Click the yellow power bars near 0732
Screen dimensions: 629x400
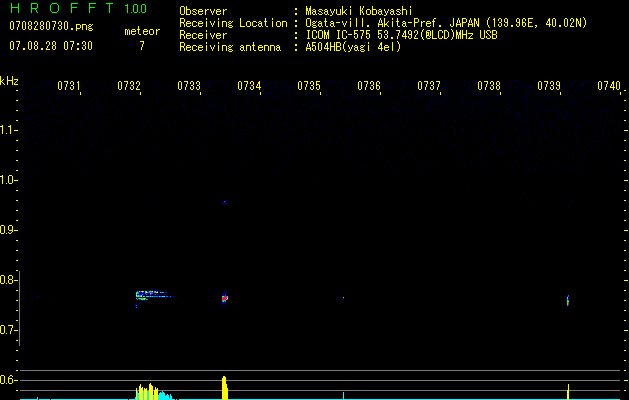click(147, 392)
